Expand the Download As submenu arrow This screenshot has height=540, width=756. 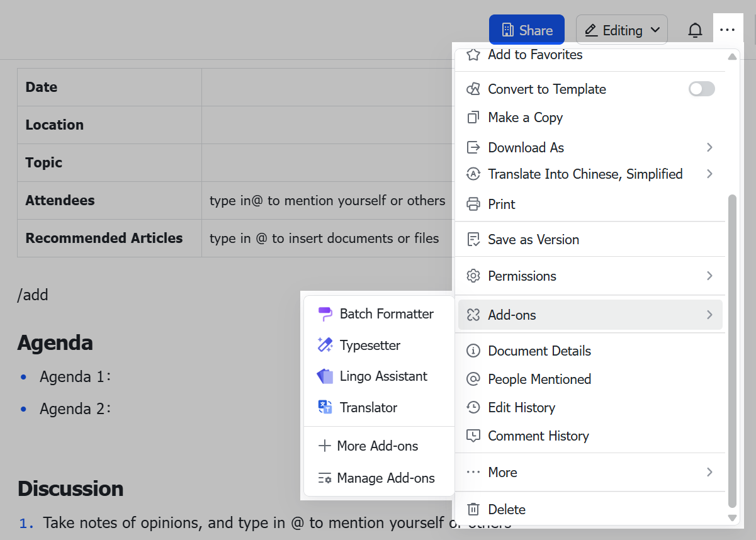[709, 147]
